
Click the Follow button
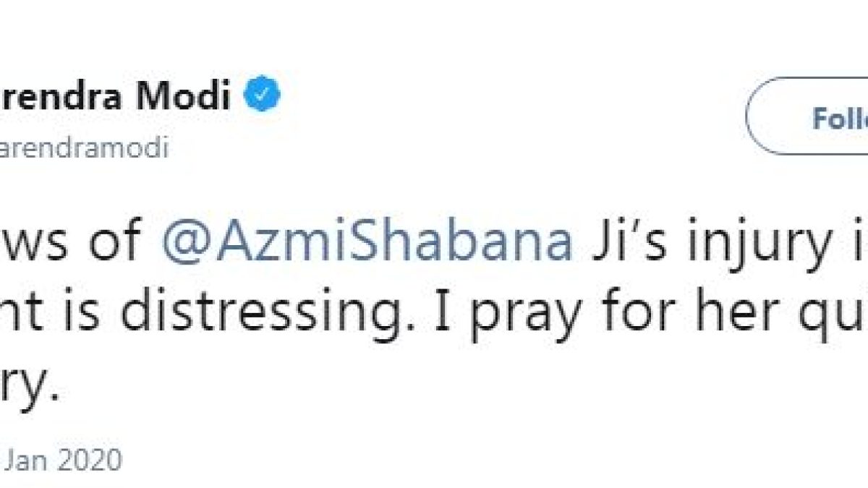(807, 116)
